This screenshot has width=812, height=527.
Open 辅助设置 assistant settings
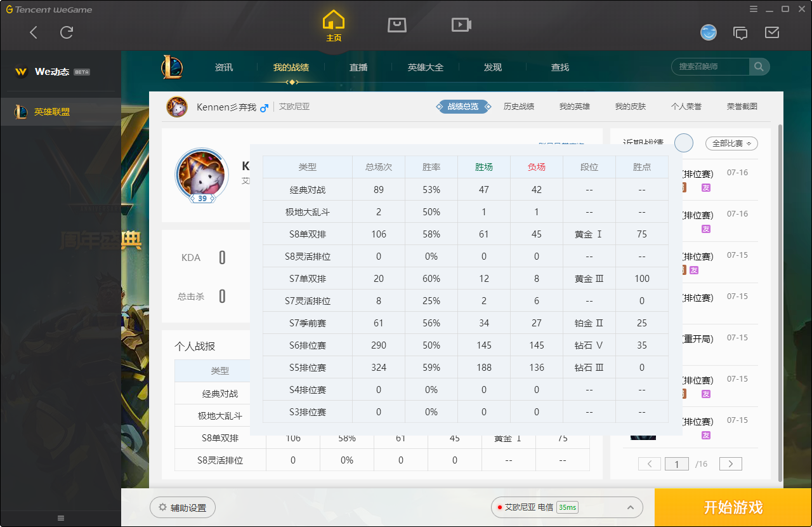tap(183, 507)
